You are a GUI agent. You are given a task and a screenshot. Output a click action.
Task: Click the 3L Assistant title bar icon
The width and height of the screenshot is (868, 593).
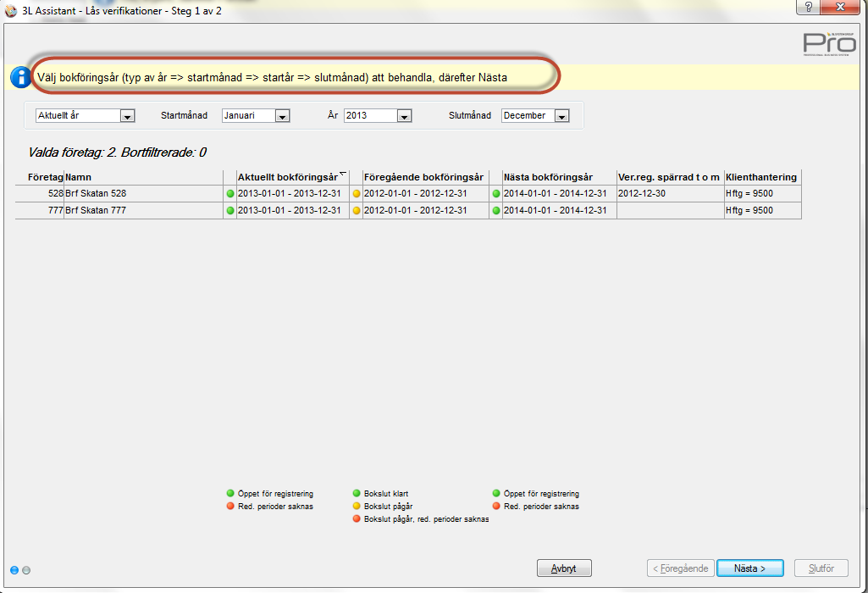point(10,10)
